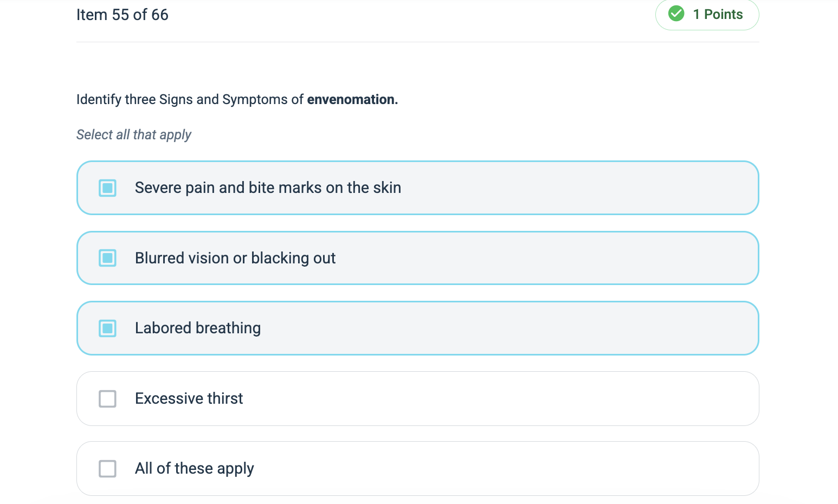Click the "Severe pain and bite marks" label text
Viewport: 838px width, 504px height.
coord(268,188)
